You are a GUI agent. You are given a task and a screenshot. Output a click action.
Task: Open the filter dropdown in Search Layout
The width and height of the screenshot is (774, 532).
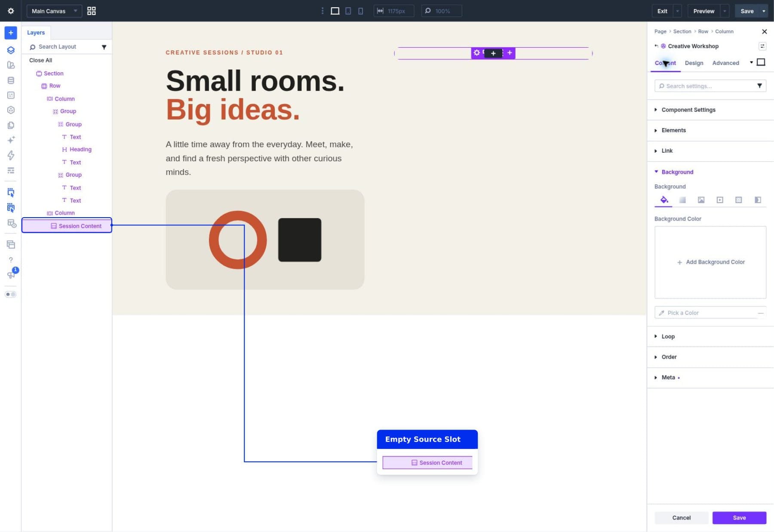click(x=104, y=47)
